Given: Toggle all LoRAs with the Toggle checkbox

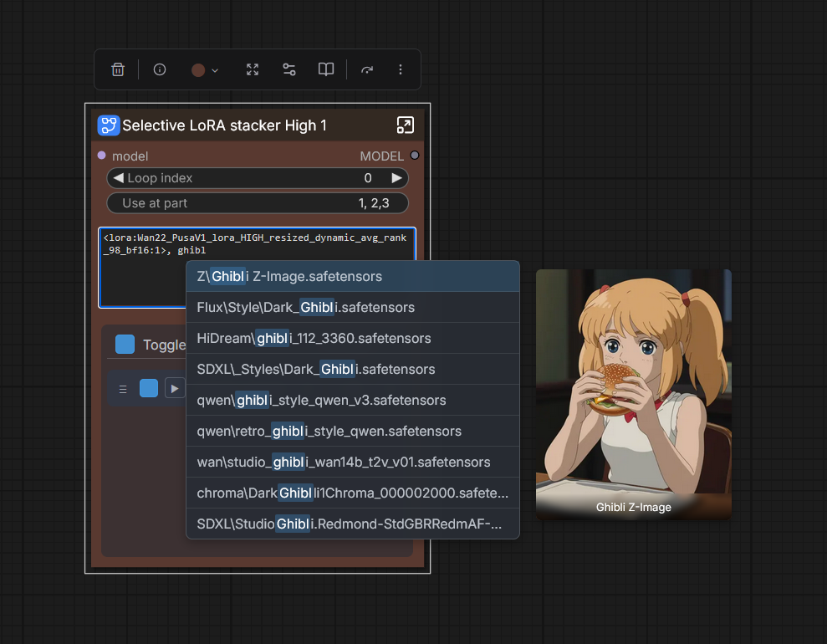Looking at the screenshot, I should (x=125, y=345).
